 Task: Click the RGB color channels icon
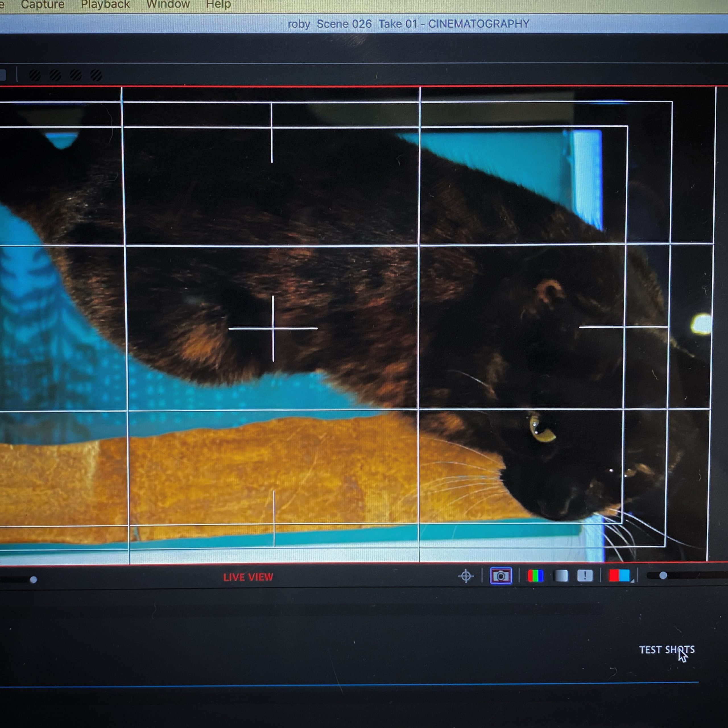pyautogui.click(x=535, y=576)
